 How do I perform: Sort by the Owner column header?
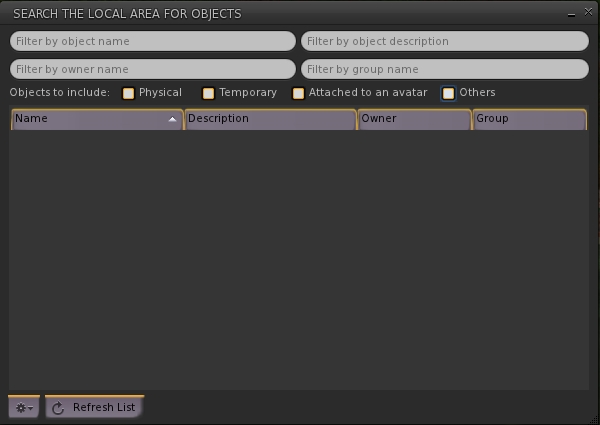pyautogui.click(x=414, y=119)
